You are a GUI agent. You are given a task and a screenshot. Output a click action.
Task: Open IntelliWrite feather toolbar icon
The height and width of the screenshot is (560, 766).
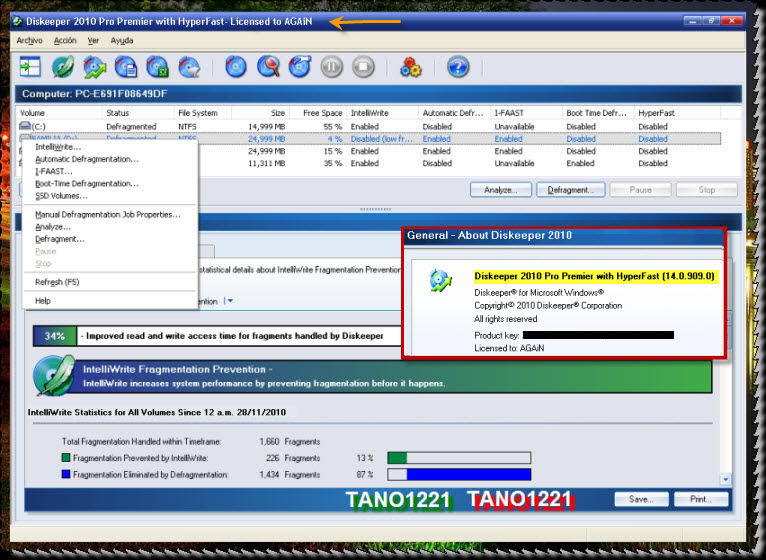pos(63,66)
